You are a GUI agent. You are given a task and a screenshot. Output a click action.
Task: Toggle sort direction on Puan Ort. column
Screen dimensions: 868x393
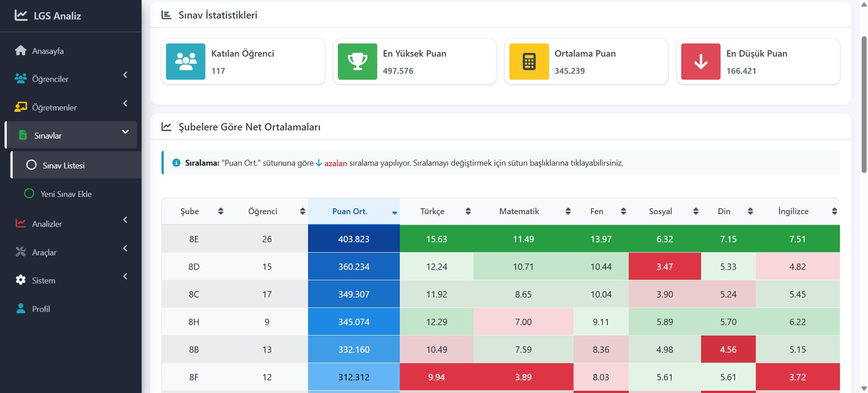pos(394,212)
